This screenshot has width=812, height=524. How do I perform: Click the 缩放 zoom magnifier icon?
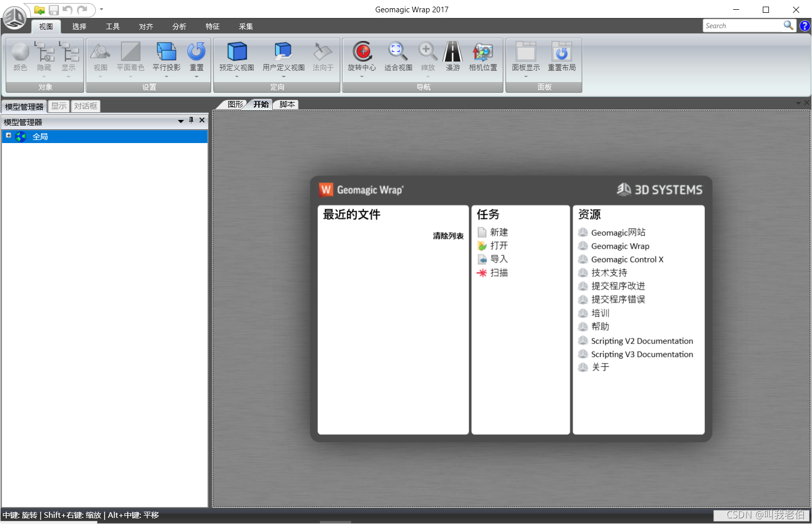pos(428,52)
